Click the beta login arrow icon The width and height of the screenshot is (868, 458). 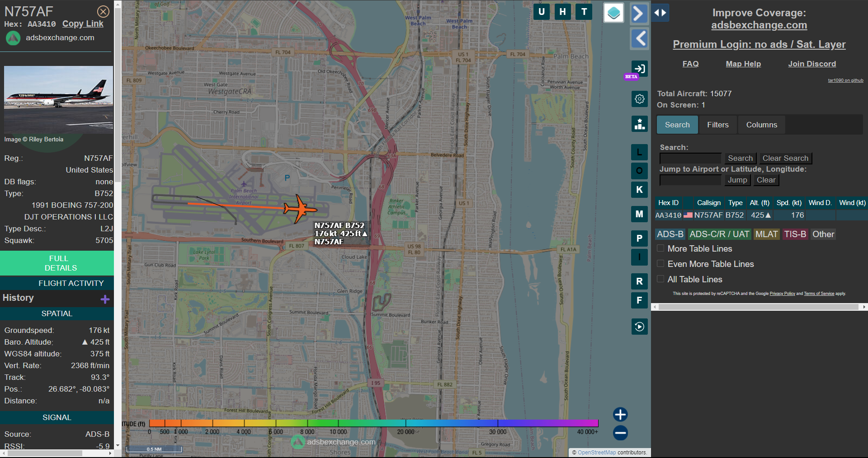639,69
